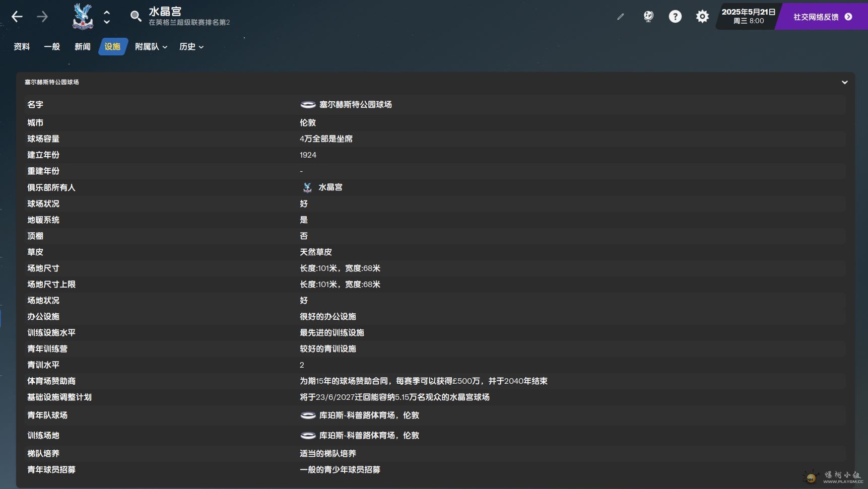Switch to next club with down chevron

tap(107, 22)
